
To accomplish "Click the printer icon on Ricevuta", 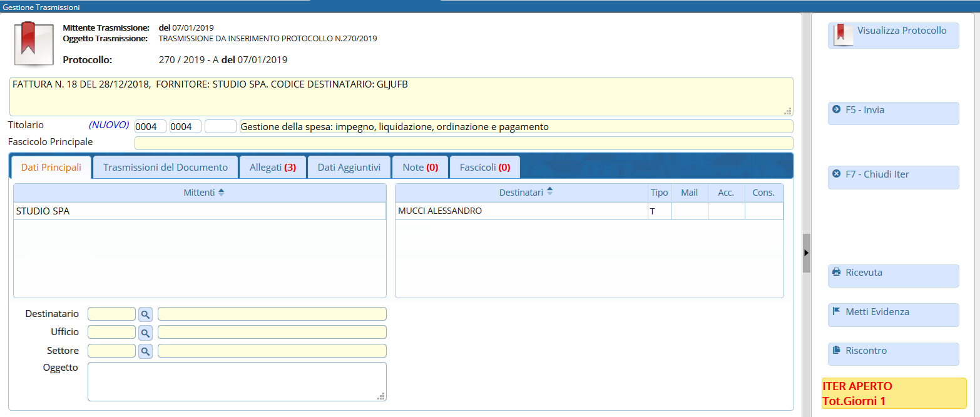I will click(x=837, y=272).
